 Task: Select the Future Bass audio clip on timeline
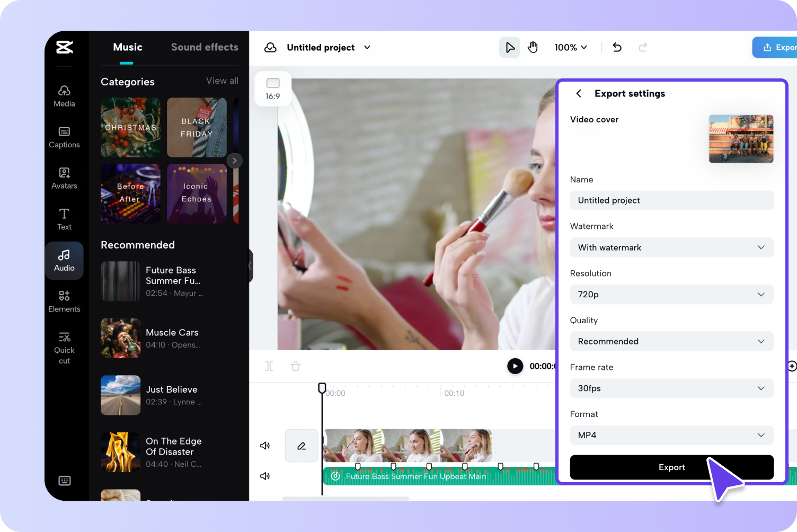[x=440, y=476]
